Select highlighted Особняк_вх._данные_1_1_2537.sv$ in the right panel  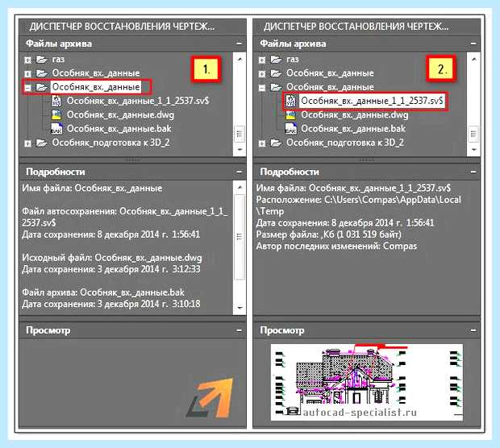(372, 101)
